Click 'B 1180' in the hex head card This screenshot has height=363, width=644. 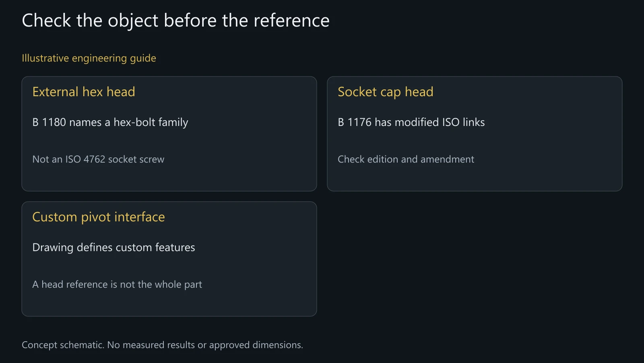[49, 122]
